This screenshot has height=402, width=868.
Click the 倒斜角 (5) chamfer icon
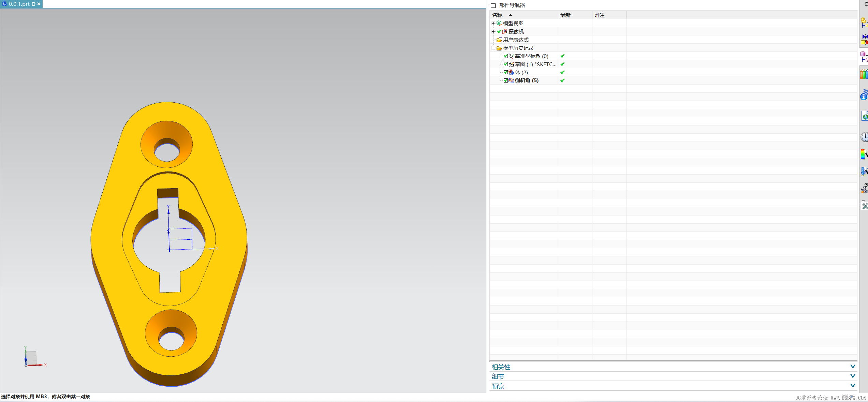coord(511,80)
